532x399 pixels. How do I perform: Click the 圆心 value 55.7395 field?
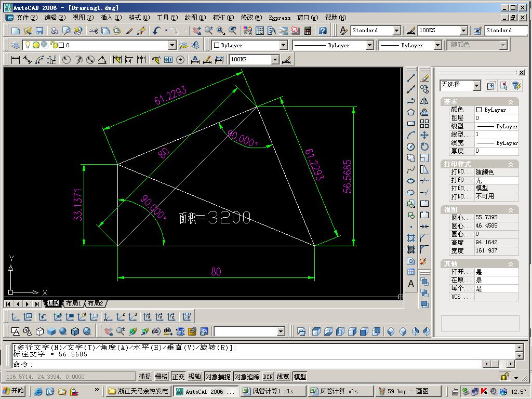click(496, 217)
